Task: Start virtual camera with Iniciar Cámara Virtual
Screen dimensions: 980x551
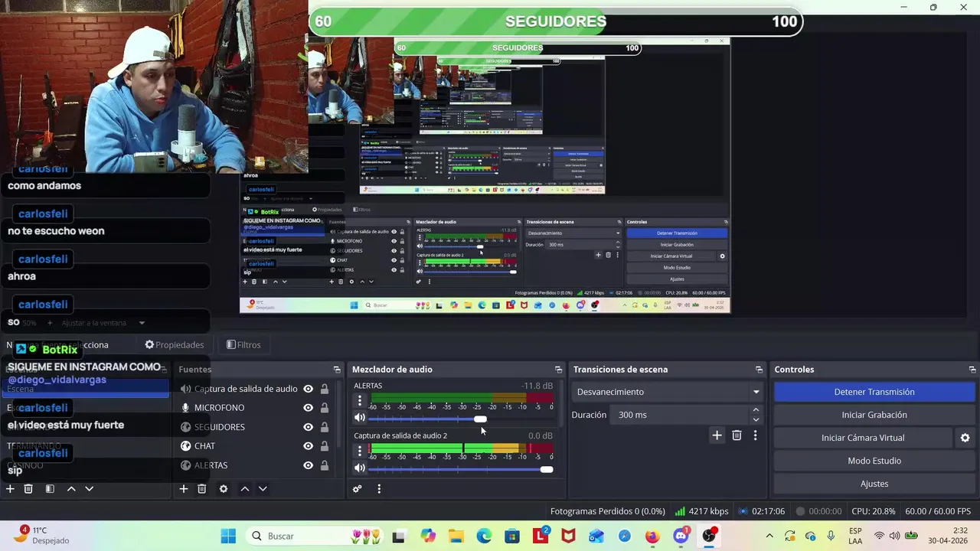Action: click(863, 438)
